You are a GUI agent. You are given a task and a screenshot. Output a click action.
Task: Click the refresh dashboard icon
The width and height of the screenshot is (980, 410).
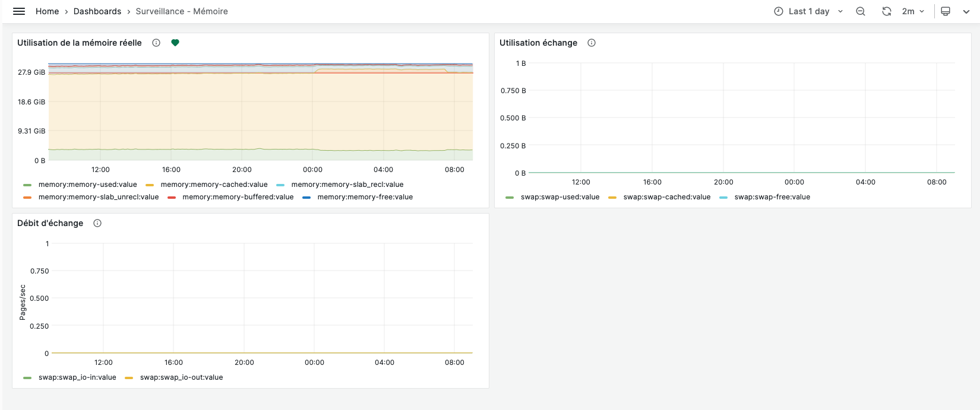886,11
